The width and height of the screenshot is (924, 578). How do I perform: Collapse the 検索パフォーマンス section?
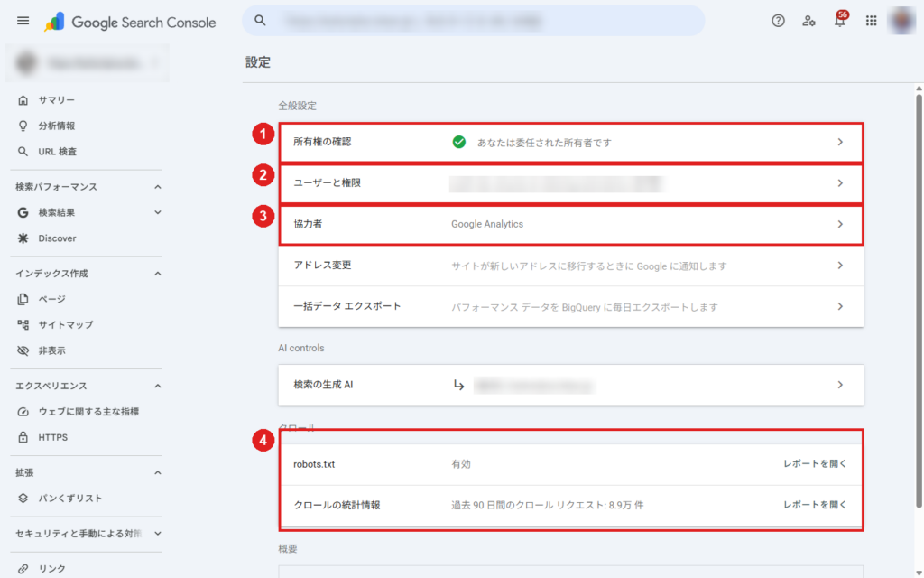click(157, 187)
